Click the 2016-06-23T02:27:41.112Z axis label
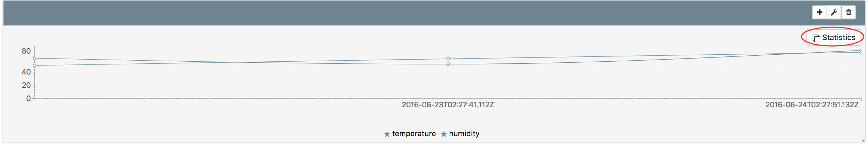868x147 pixels. [448, 105]
